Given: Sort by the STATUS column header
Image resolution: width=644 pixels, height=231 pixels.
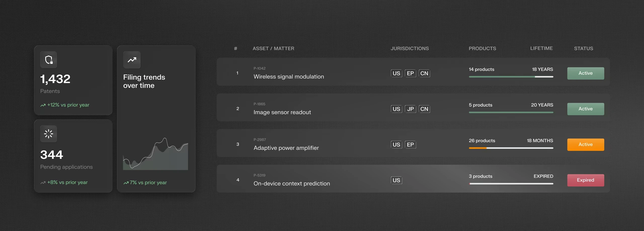Looking at the screenshot, I should 584,49.
